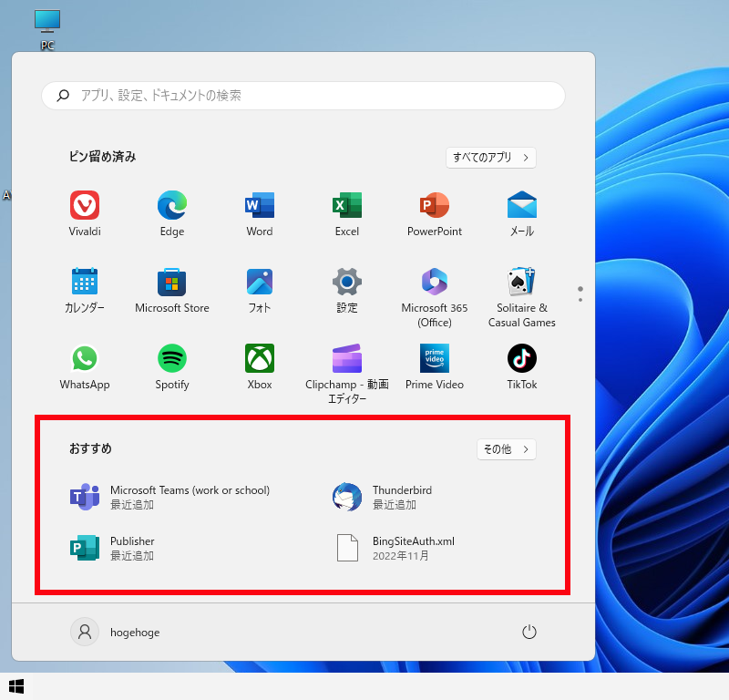Viewport: 729px width, 700px height.
Task: Launch Prime Video app
Action: click(435, 367)
